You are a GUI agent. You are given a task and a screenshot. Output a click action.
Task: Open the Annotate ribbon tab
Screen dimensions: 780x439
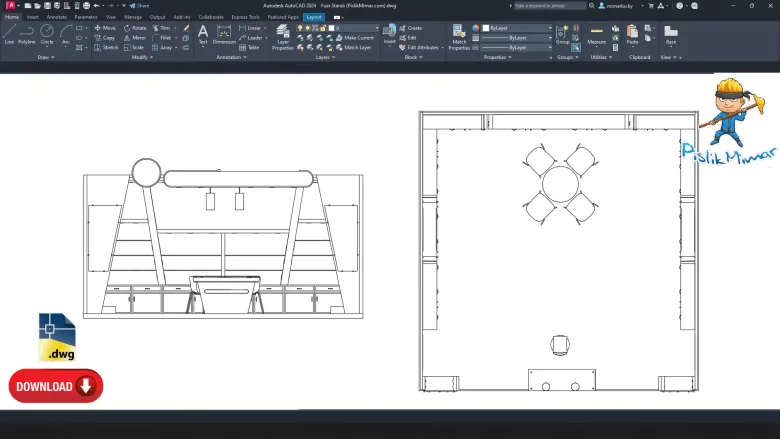tap(57, 17)
